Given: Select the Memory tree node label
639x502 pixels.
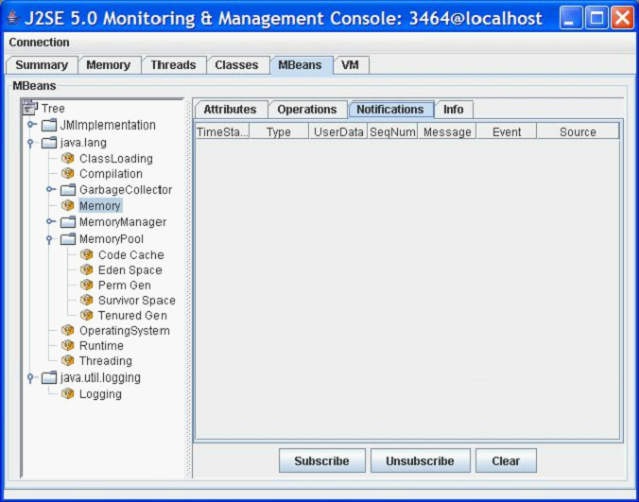Looking at the screenshot, I should coord(100,206).
